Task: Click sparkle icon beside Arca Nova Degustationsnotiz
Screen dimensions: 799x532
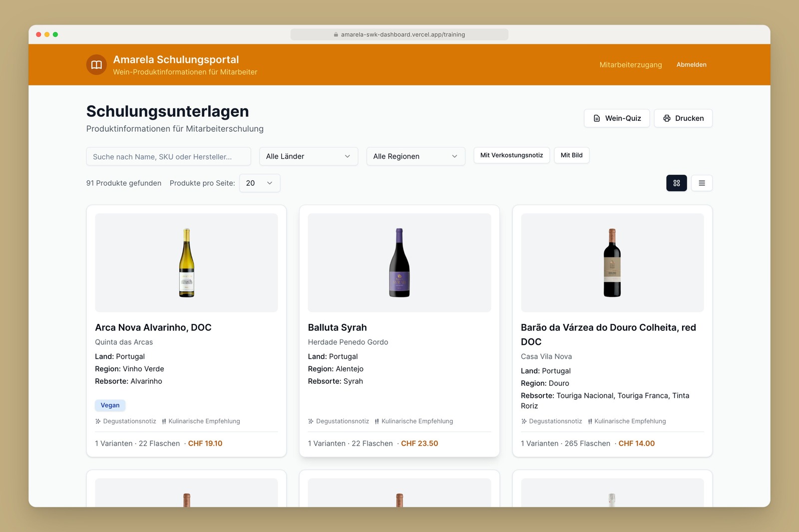Action: 98,421
